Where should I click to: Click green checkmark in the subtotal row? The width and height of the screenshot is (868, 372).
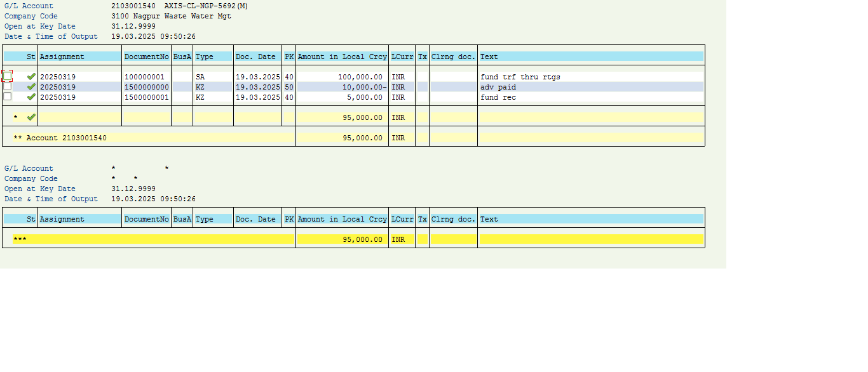pyautogui.click(x=31, y=117)
